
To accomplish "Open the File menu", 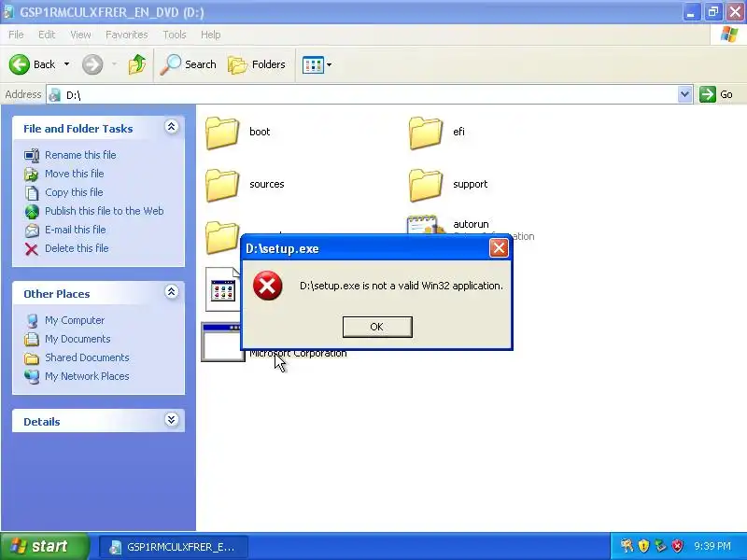I will tap(16, 35).
